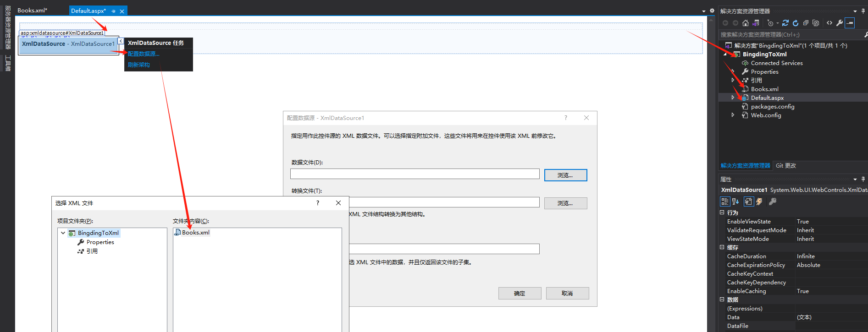This screenshot has width=868, height=332.
Task: Sort properties alphabetically with A-Z icon
Action: click(735, 201)
